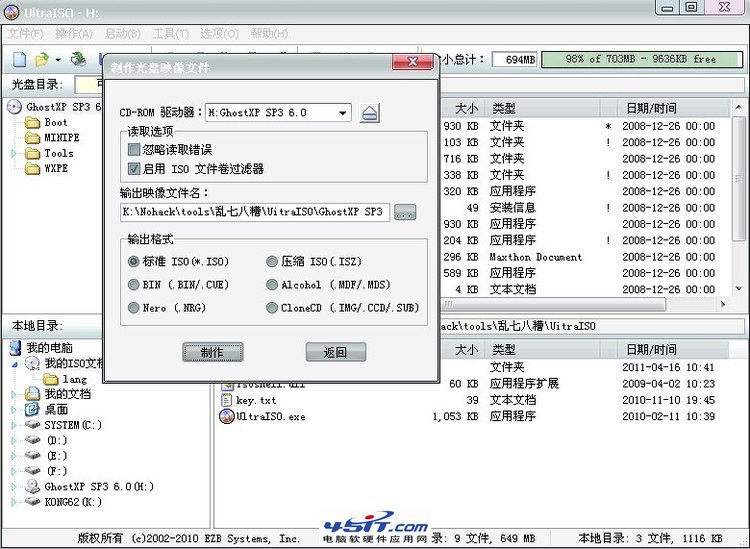Viewport: 750px width, 549px height.
Task: Click the My Computer icon in local tree
Action: coord(16,348)
